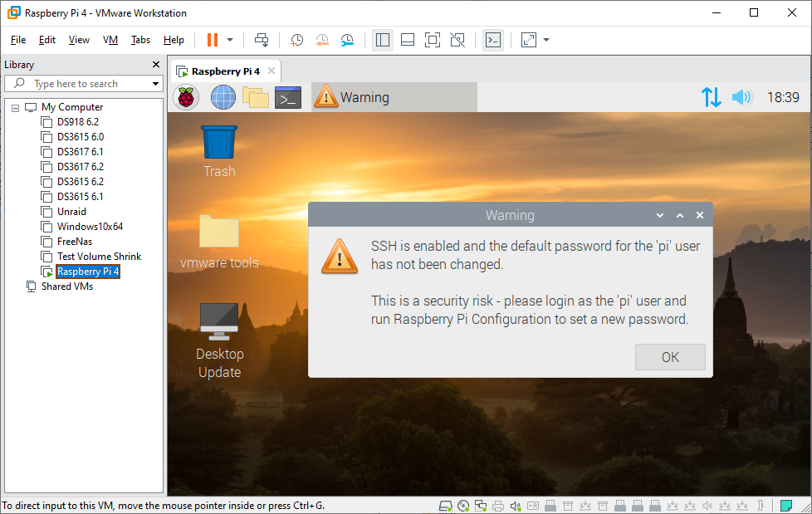The width and height of the screenshot is (812, 514).
Task: Open the snapshot manager wrench-clock icon
Action: [347, 40]
